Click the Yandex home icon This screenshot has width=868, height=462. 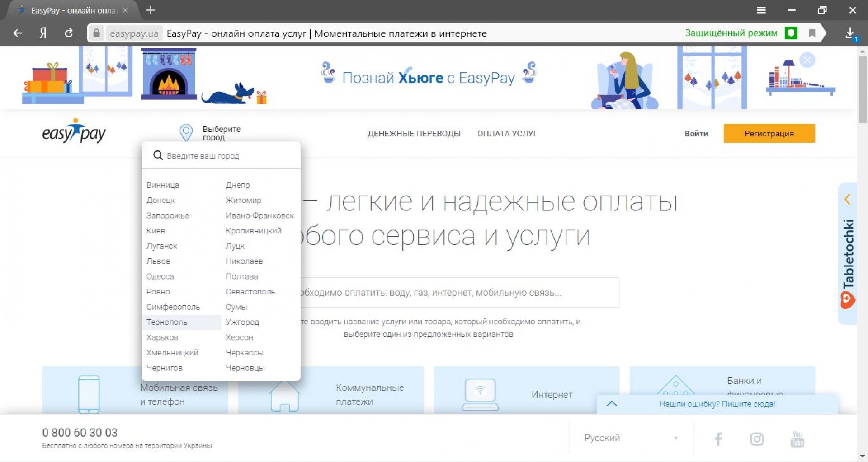[43, 33]
